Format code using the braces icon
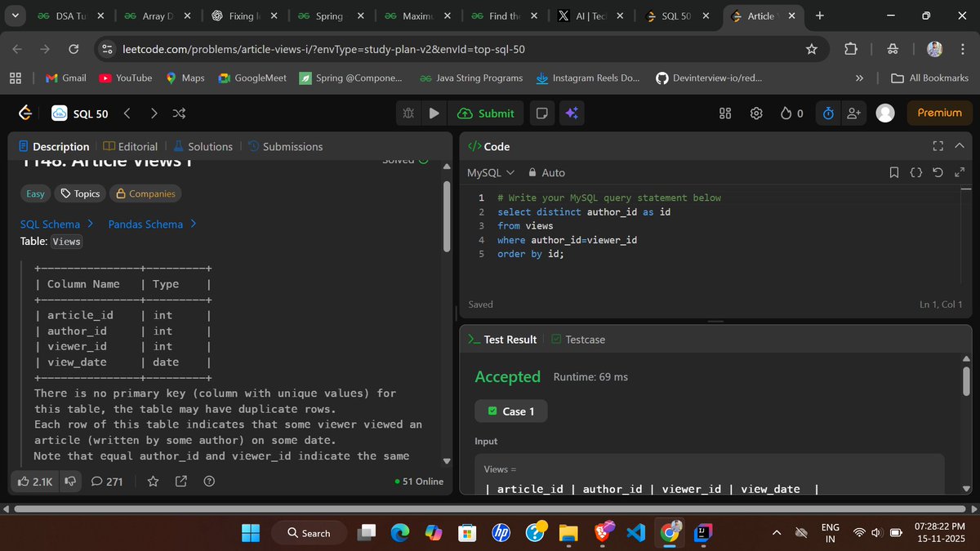This screenshot has width=980, height=551. click(915, 173)
